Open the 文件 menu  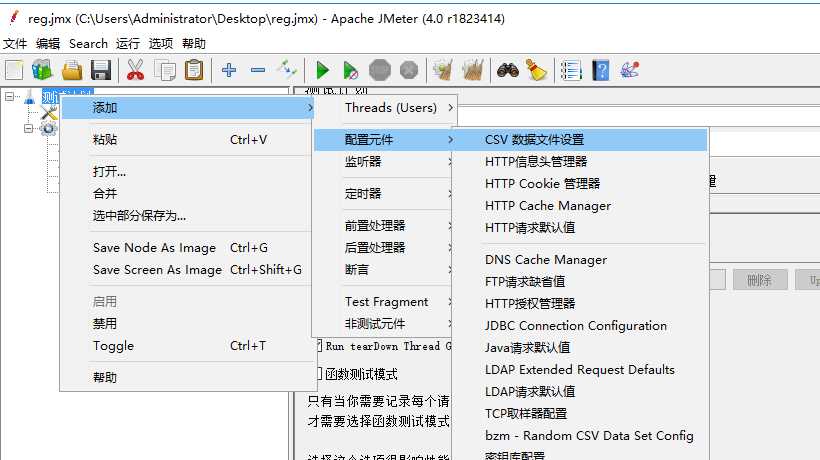15,43
